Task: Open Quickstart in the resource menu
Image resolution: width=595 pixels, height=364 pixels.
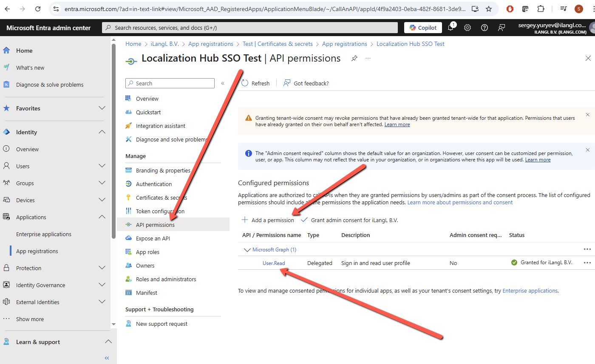Action: point(148,112)
